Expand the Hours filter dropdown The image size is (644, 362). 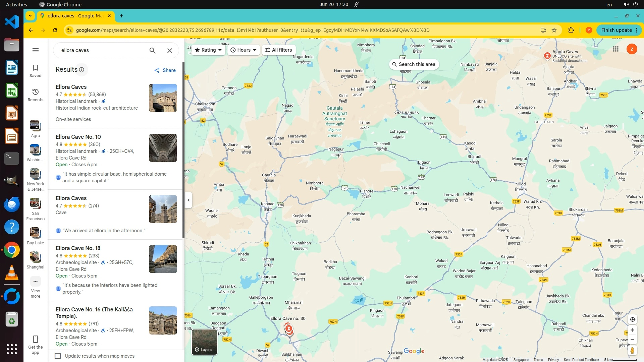(x=244, y=50)
